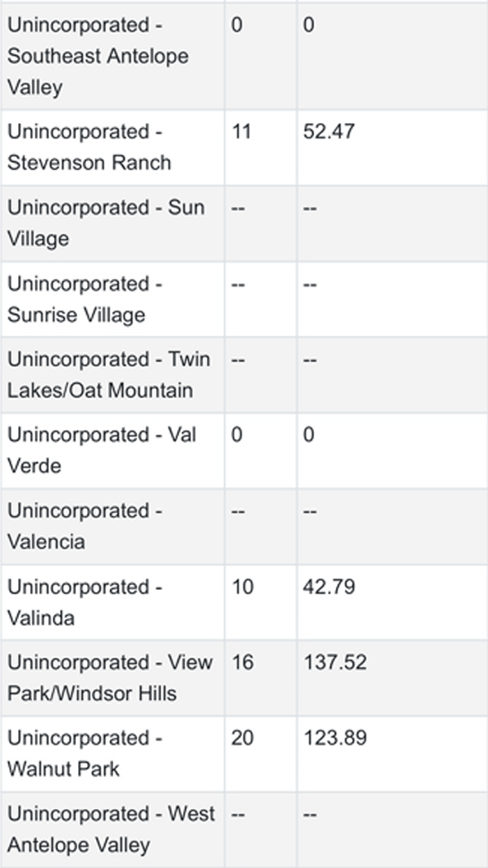Click the Unincorporated - Sunrise Village label
Viewport: 488px width, 868px height.
tap(85, 299)
